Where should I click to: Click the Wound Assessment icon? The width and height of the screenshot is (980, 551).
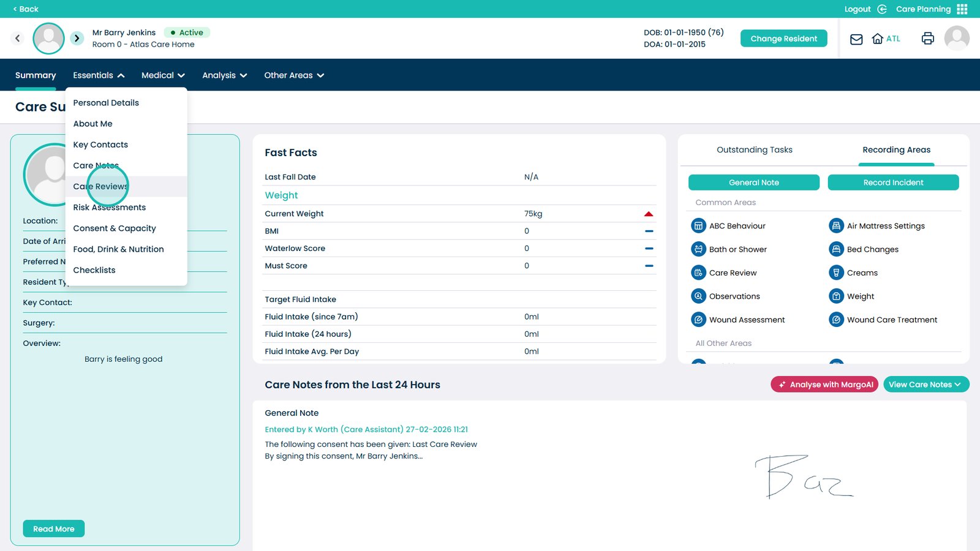698,320
